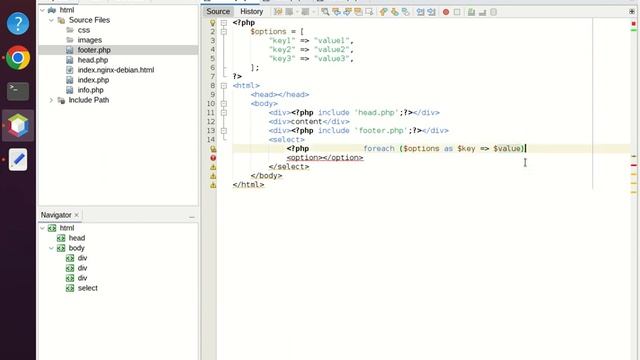Select index.nginx-debian.html file
The image size is (640, 360).
pyautogui.click(x=116, y=70)
